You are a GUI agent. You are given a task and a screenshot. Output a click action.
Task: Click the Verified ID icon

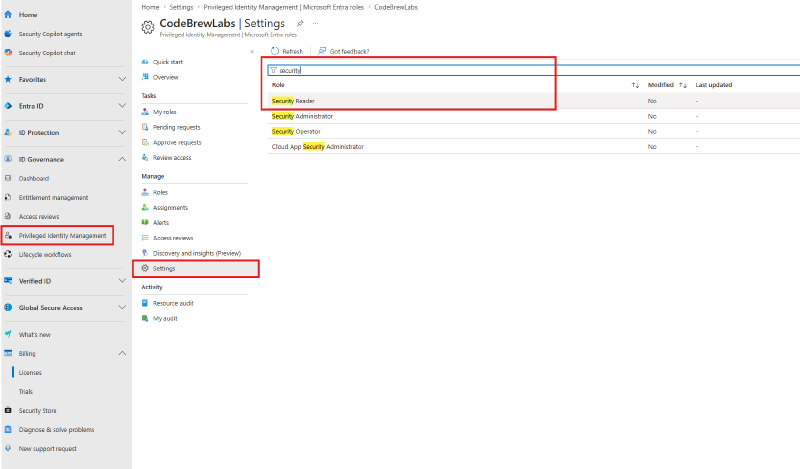pyautogui.click(x=8, y=281)
